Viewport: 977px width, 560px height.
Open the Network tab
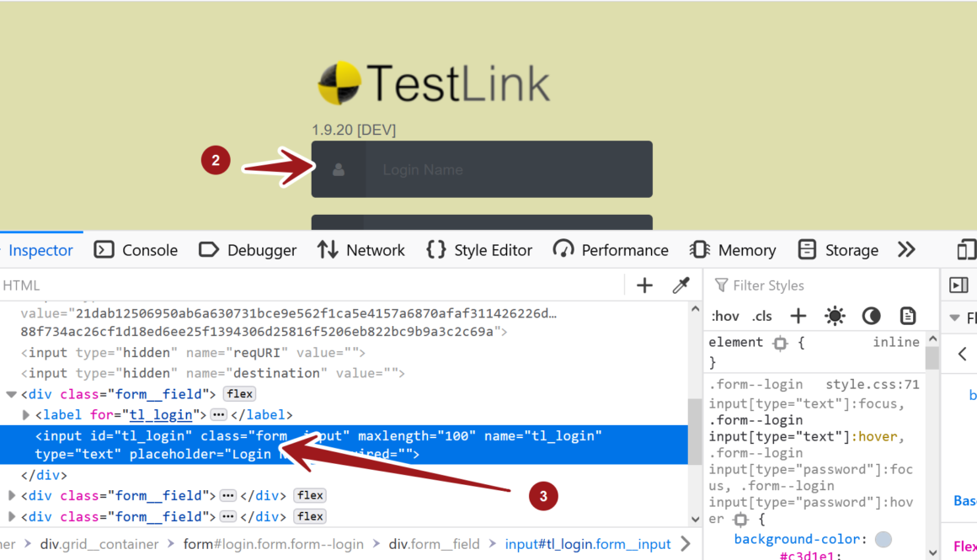click(x=360, y=250)
